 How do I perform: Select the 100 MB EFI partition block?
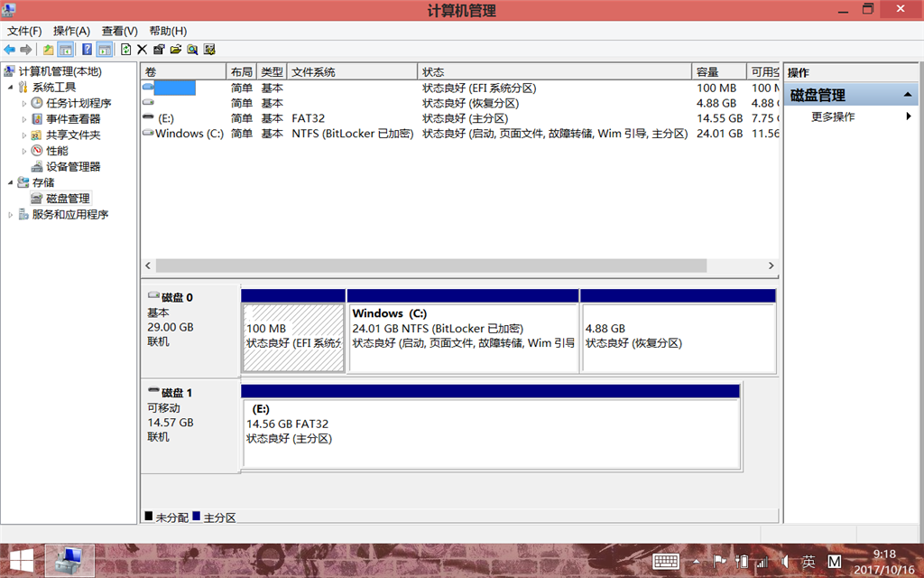[293, 338]
